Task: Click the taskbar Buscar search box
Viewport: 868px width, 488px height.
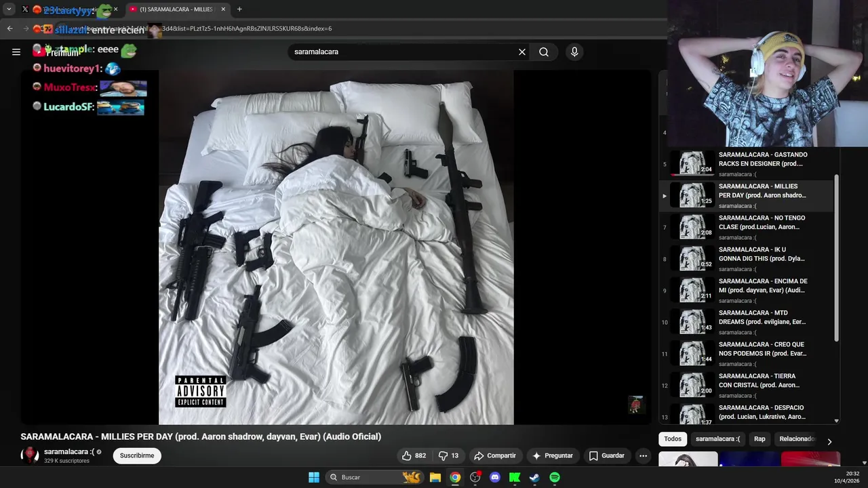Action: coord(374,477)
